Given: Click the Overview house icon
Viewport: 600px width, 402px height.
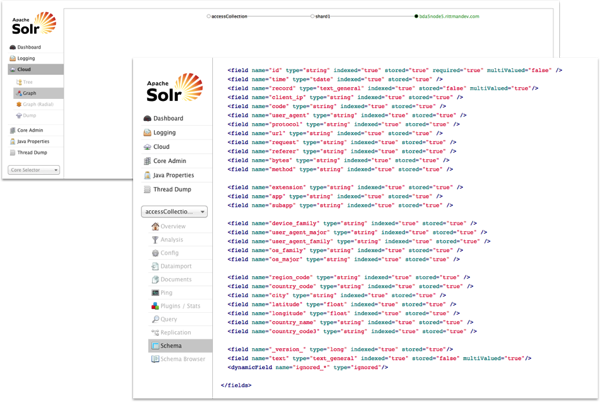Looking at the screenshot, I should (155, 226).
